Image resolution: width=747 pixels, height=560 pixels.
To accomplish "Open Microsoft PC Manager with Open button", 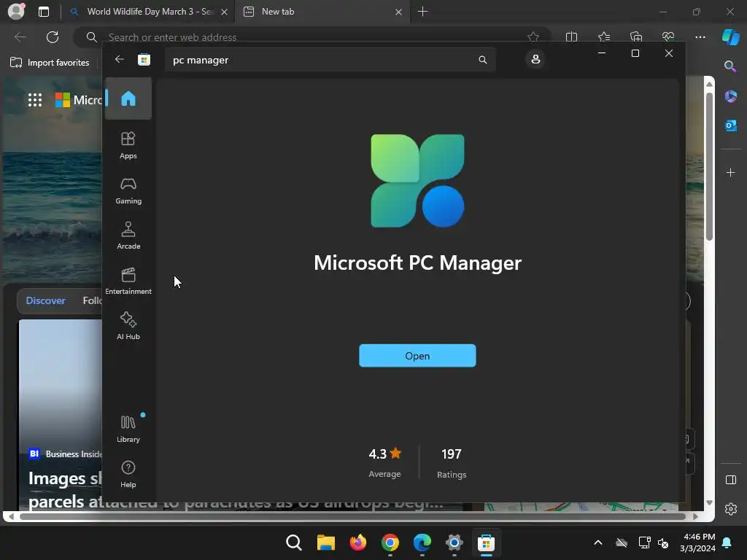I will (417, 356).
